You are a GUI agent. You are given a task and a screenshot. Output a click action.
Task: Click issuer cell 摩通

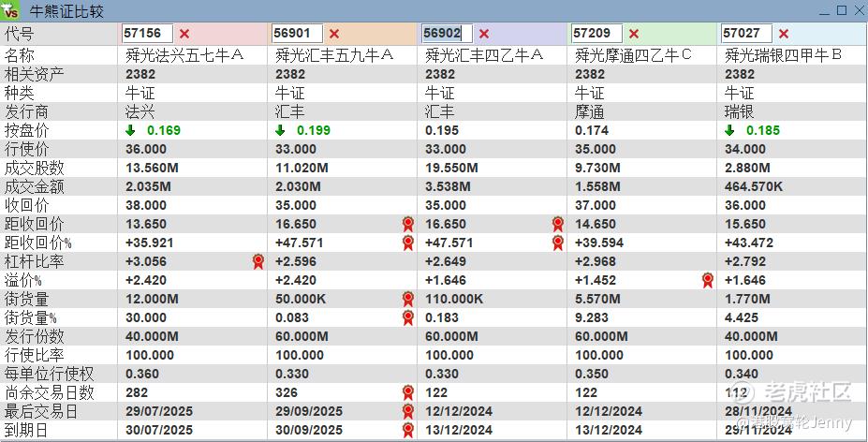(x=590, y=111)
